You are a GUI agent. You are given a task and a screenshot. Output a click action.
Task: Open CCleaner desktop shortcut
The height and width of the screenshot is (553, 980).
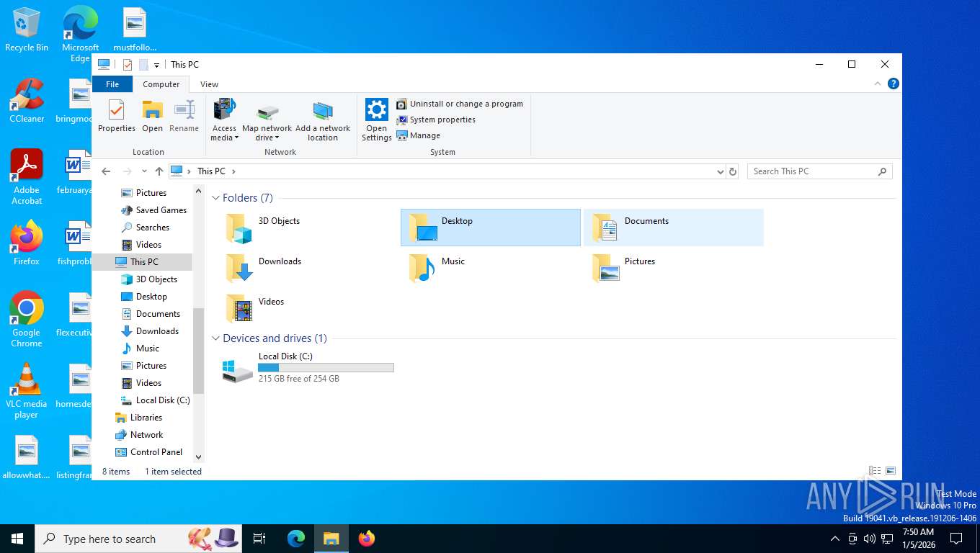(x=27, y=101)
